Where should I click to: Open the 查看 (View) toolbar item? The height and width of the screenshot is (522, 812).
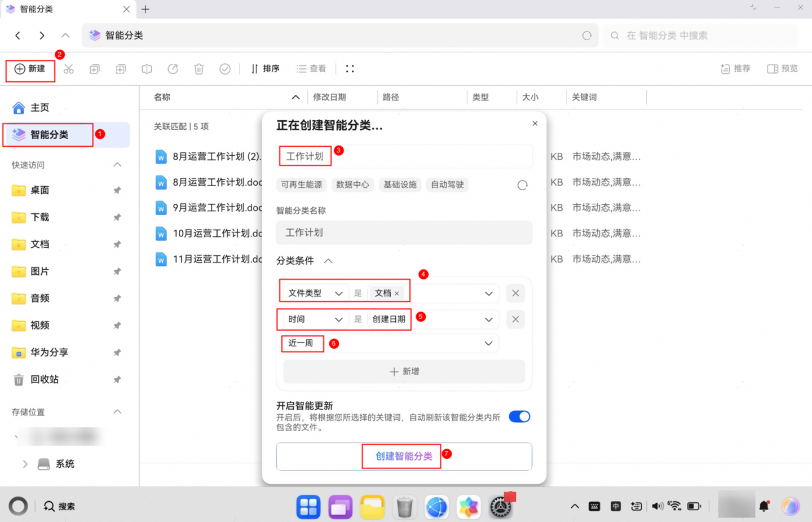pos(311,68)
